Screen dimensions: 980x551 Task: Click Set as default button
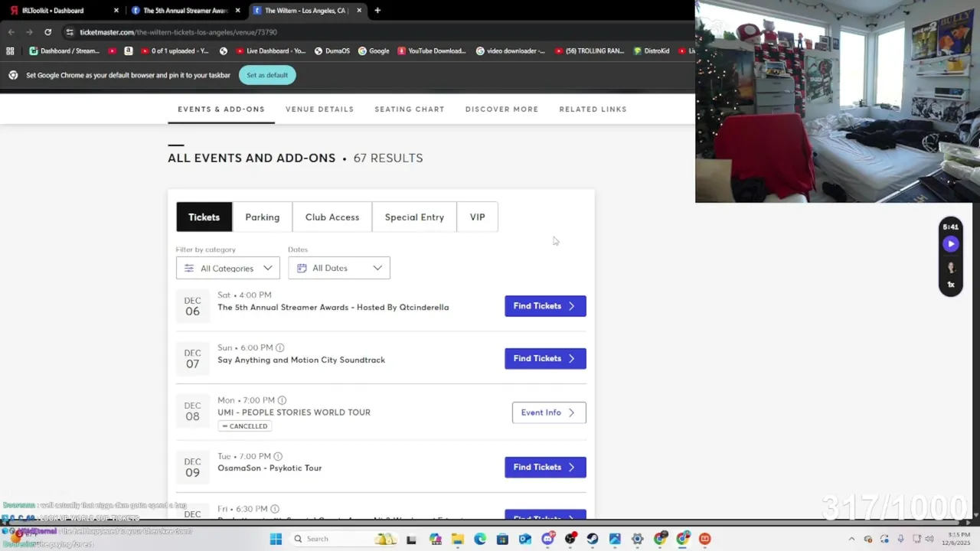click(x=267, y=75)
